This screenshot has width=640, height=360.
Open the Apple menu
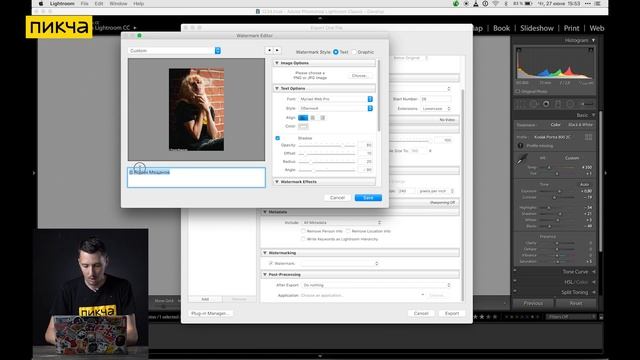pos(40,4)
